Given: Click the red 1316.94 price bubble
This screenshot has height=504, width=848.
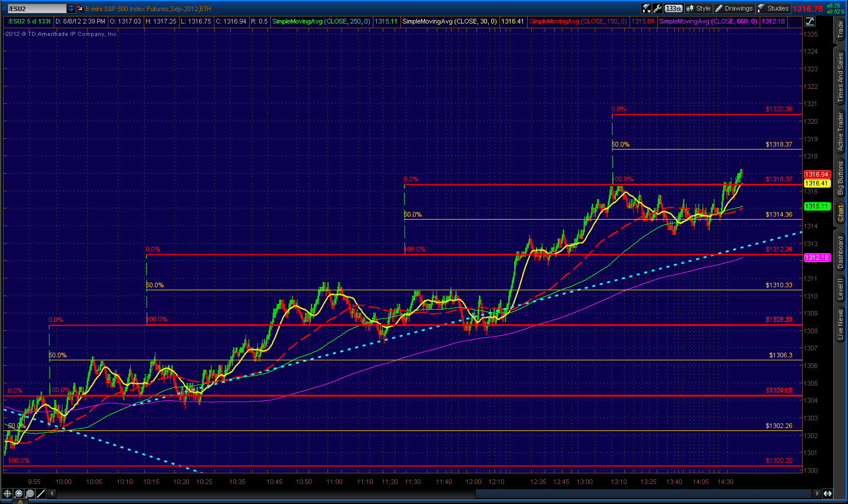Looking at the screenshot, I should 817,175.
